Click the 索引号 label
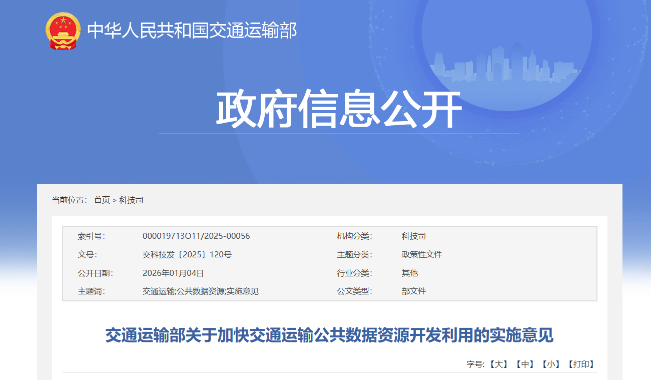651x380 pixels. (x=91, y=236)
